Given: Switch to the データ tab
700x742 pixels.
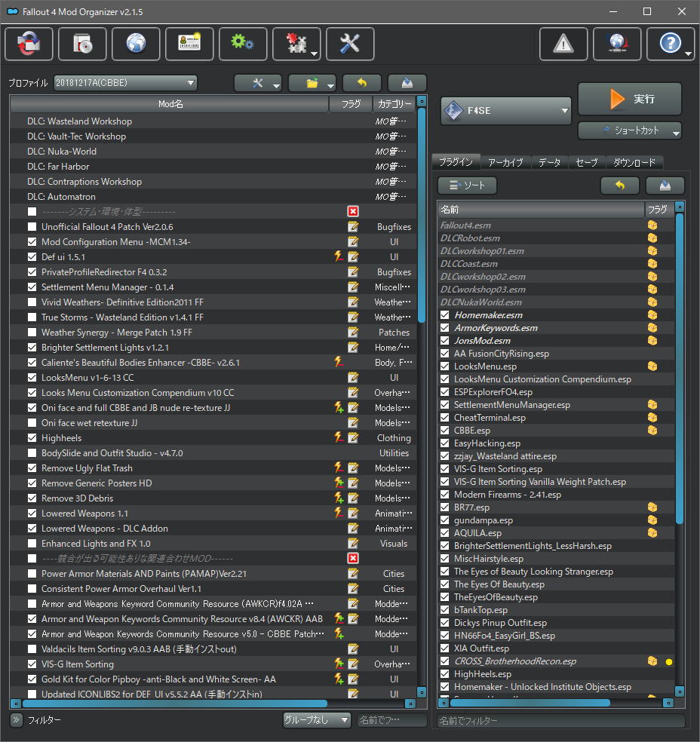Looking at the screenshot, I should pyautogui.click(x=550, y=163).
